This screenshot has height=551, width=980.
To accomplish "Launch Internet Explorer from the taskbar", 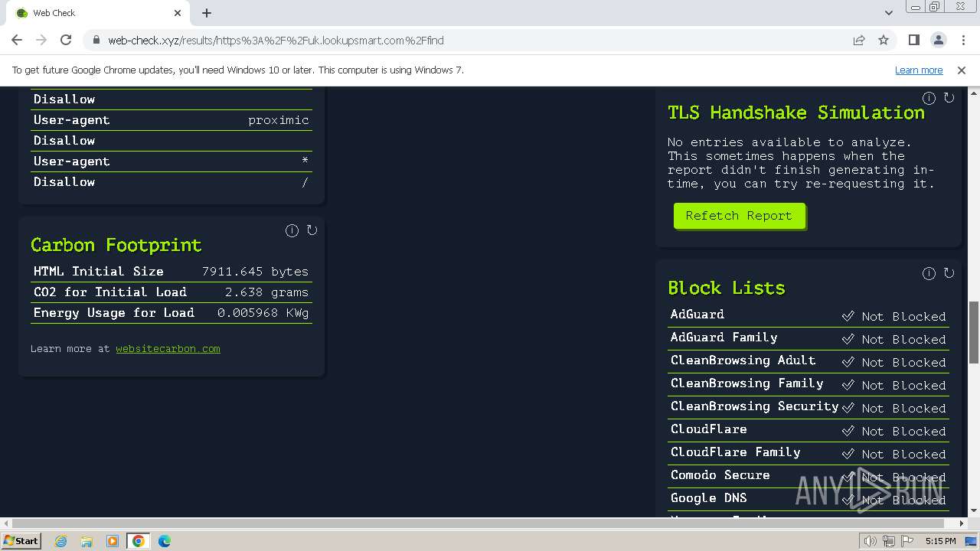I will [x=61, y=541].
